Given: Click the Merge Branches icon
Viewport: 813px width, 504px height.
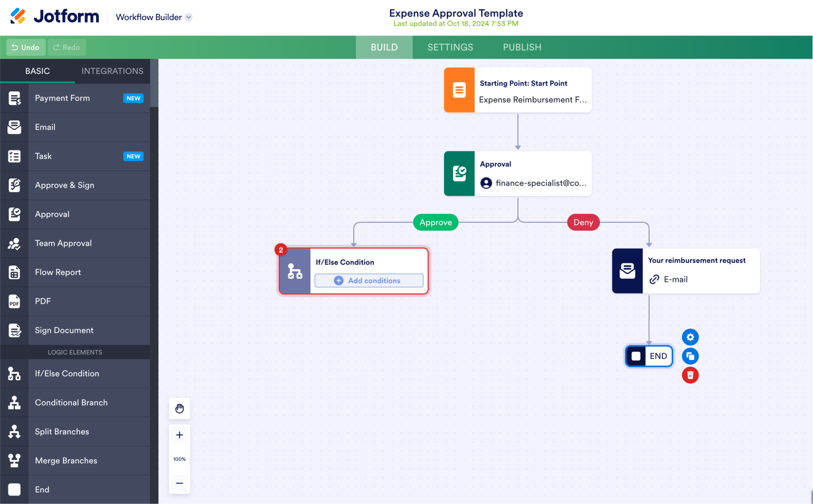Looking at the screenshot, I should (14, 461).
